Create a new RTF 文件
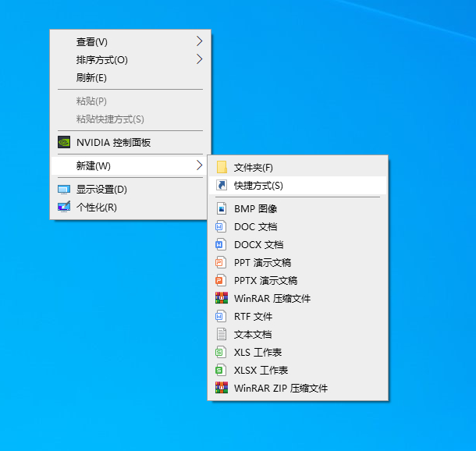 pyautogui.click(x=297, y=316)
